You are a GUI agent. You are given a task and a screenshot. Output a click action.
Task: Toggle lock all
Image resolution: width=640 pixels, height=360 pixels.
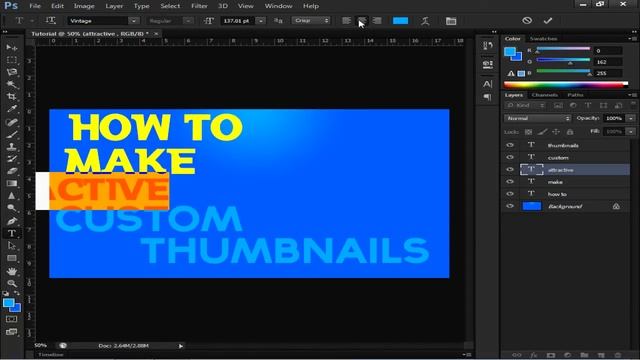pos(570,132)
